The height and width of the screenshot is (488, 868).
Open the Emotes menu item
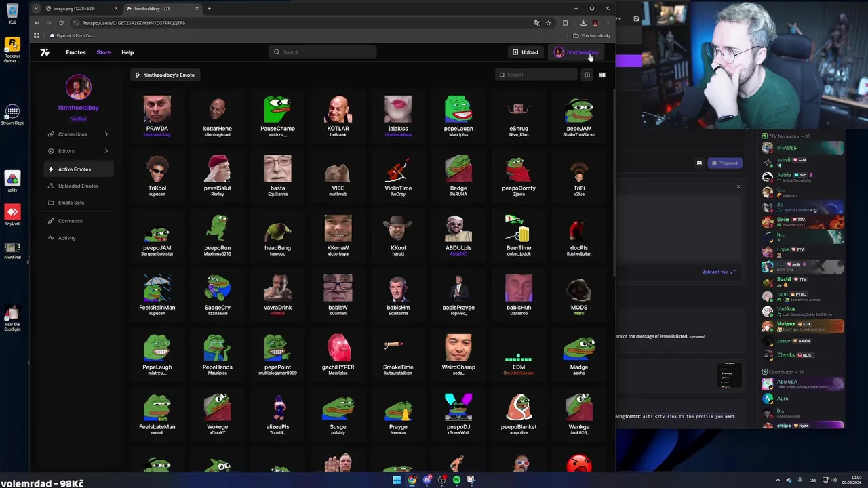76,52
